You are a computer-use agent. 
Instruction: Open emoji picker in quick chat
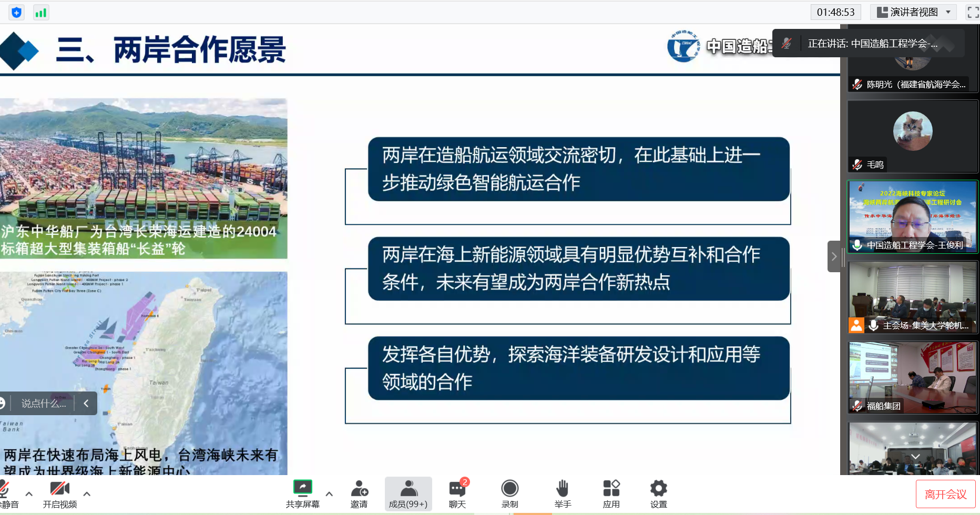(x=3, y=404)
